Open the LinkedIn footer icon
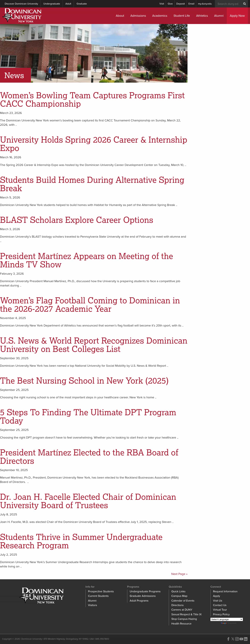The height and width of the screenshot is (644, 250). (x=245, y=639)
